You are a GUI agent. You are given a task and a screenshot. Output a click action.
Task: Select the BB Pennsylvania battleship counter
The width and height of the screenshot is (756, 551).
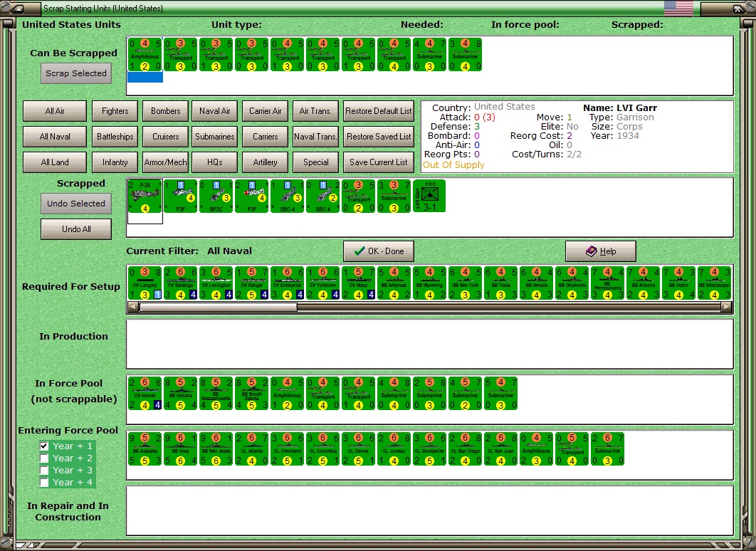click(x=607, y=283)
